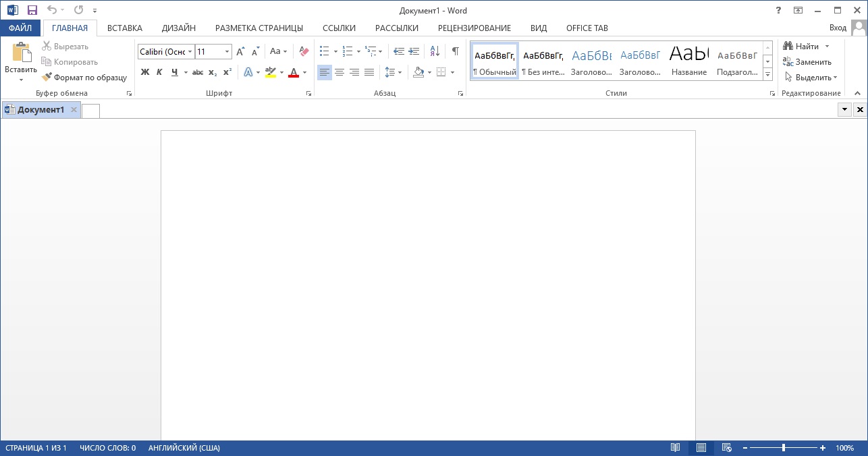Increase font size with the grow icon
Viewport: 868px width, 456px height.
[240, 51]
